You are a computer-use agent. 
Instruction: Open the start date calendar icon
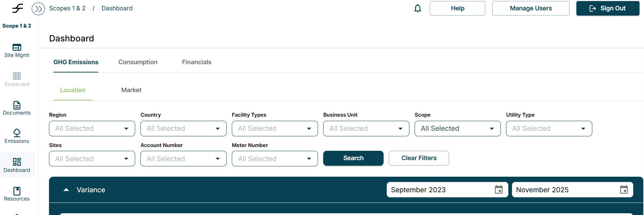click(498, 190)
